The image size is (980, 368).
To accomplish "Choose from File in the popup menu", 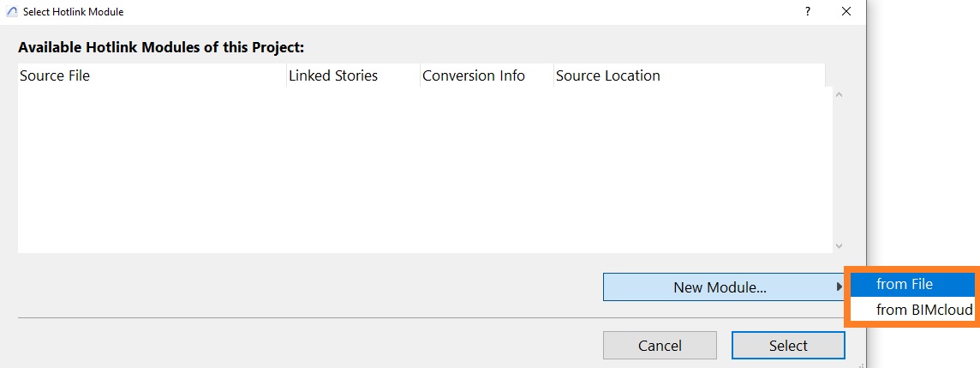I will (911, 284).
